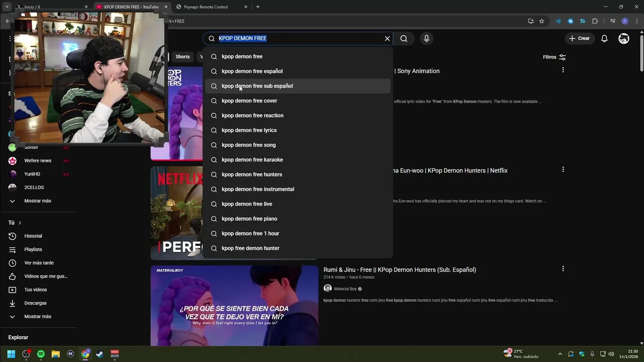Open more options for Netflix video result

pyautogui.click(x=563, y=169)
